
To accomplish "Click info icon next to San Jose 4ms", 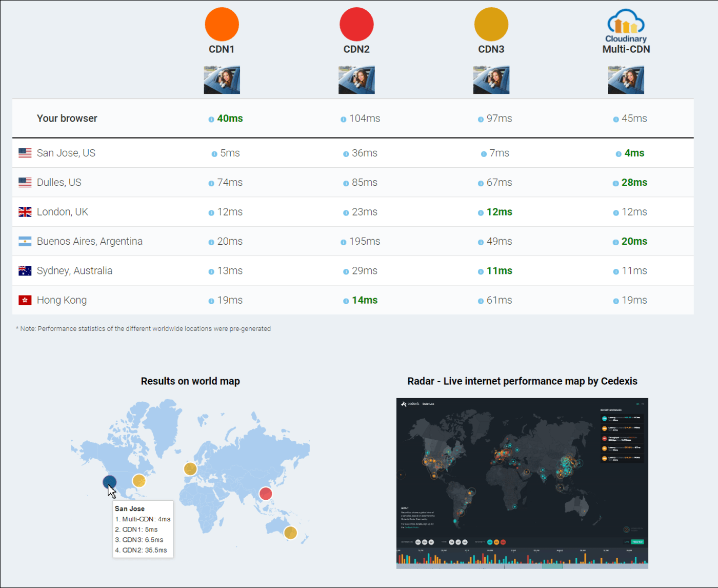I will point(619,154).
